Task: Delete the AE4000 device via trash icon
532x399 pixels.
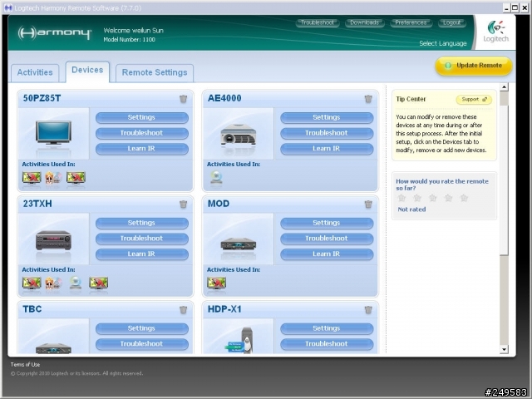Action: (x=368, y=99)
